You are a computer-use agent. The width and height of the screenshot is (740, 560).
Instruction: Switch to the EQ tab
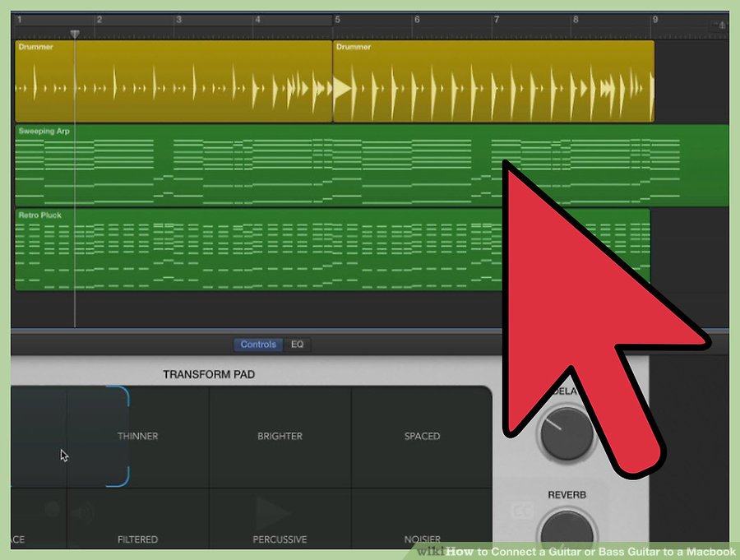(297, 345)
